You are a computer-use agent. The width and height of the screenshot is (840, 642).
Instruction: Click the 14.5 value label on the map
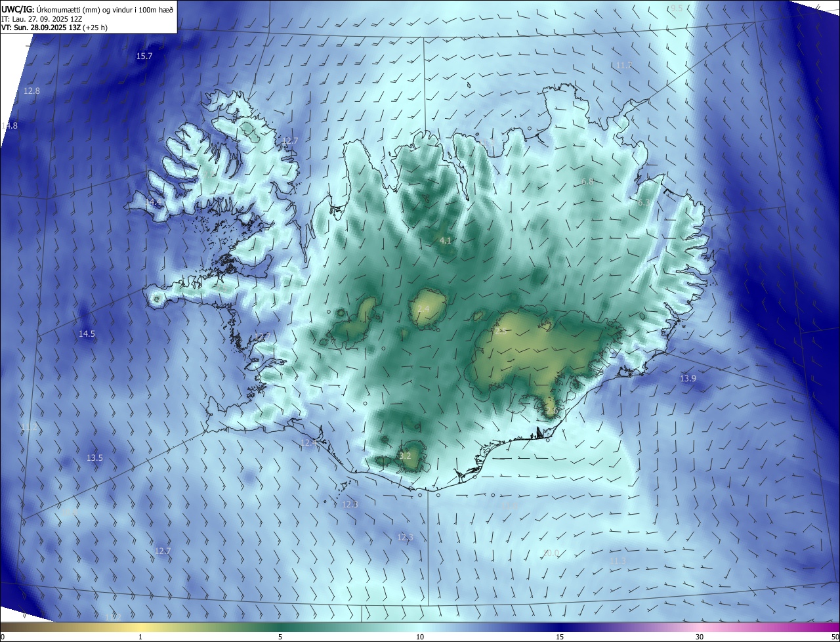click(87, 334)
